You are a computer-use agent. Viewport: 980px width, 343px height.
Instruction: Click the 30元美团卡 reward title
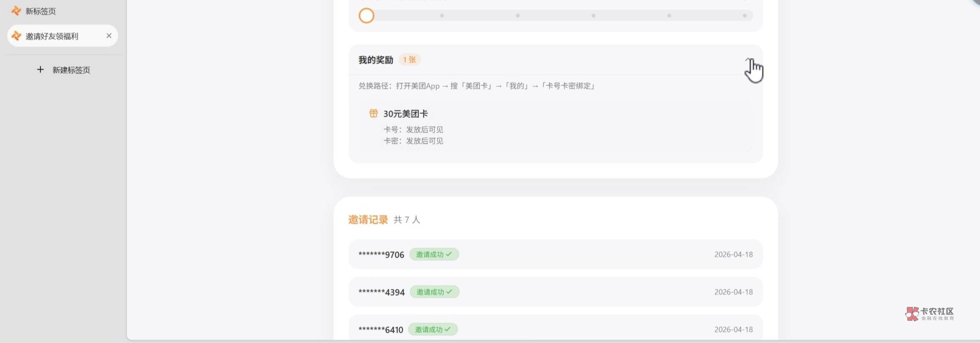click(405, 114)
